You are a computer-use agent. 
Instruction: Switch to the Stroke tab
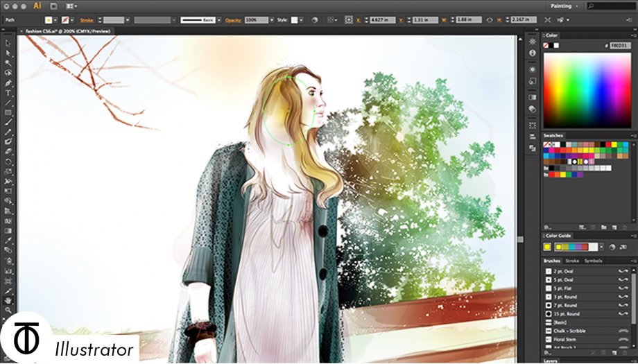572,261
